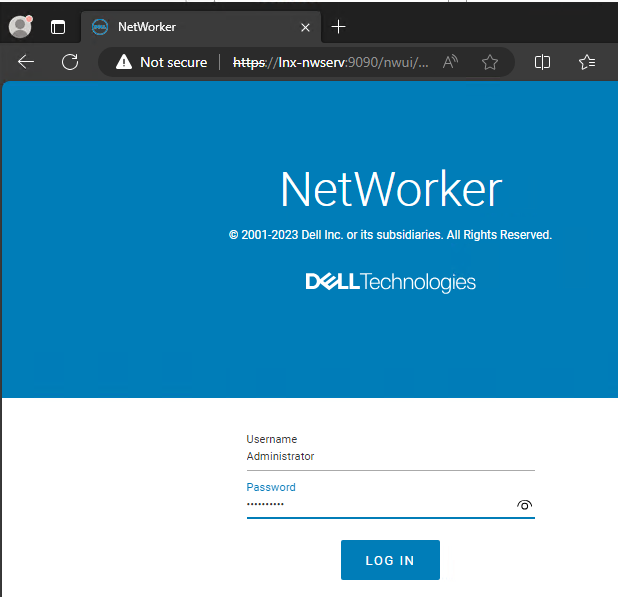The image size is (618, 597).
Task: Click the NetWorker heading text
Action: [x=391, y=189]
